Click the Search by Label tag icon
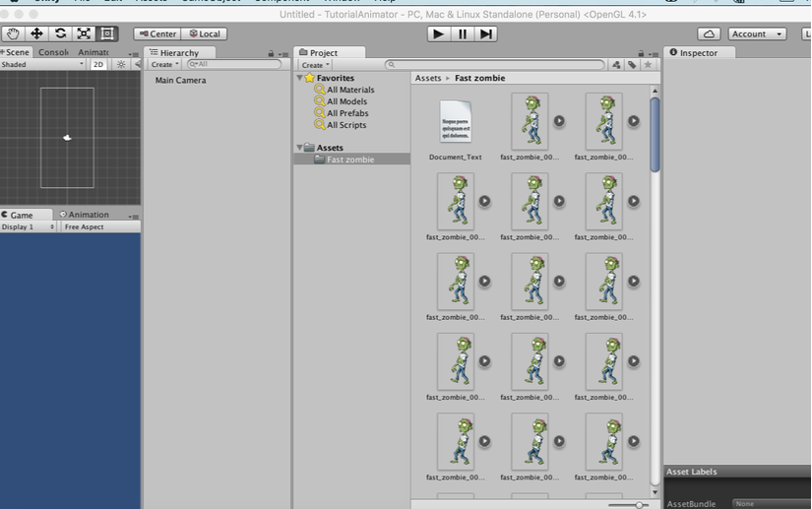Viewport: 812px width, 509px height. click(632, 65)
